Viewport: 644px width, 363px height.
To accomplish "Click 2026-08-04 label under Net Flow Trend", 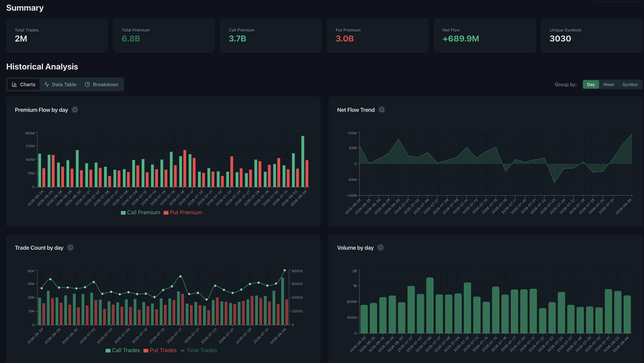I will pos(623,206).
